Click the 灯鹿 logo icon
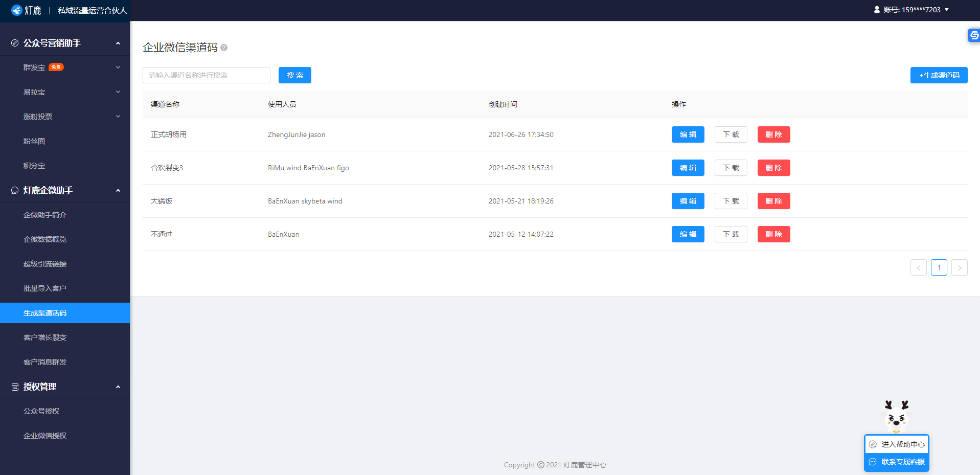The image size is (980, 475). 17,10
